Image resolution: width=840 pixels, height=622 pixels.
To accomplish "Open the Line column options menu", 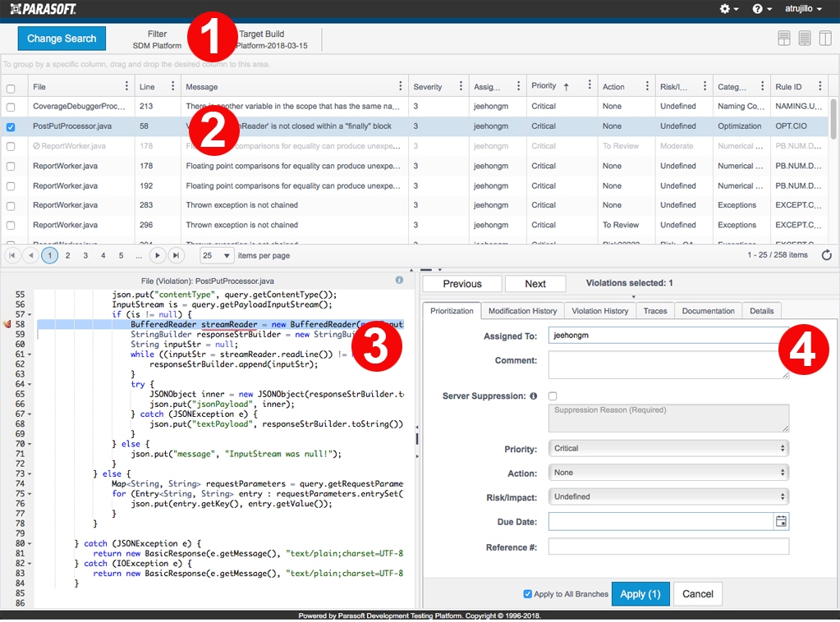I will pos(172,85).
